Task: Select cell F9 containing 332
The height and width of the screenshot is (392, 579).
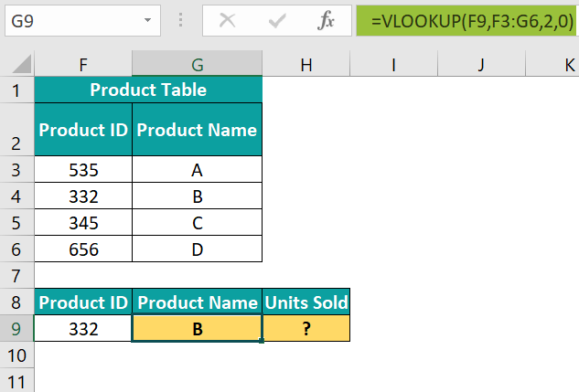Action: coord(83,329)
